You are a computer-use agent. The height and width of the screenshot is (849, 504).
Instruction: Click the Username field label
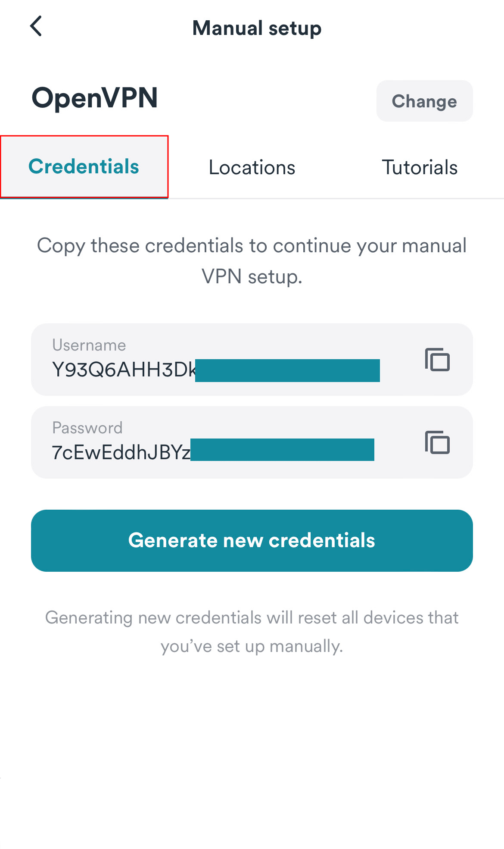click(x=89, y=345)
